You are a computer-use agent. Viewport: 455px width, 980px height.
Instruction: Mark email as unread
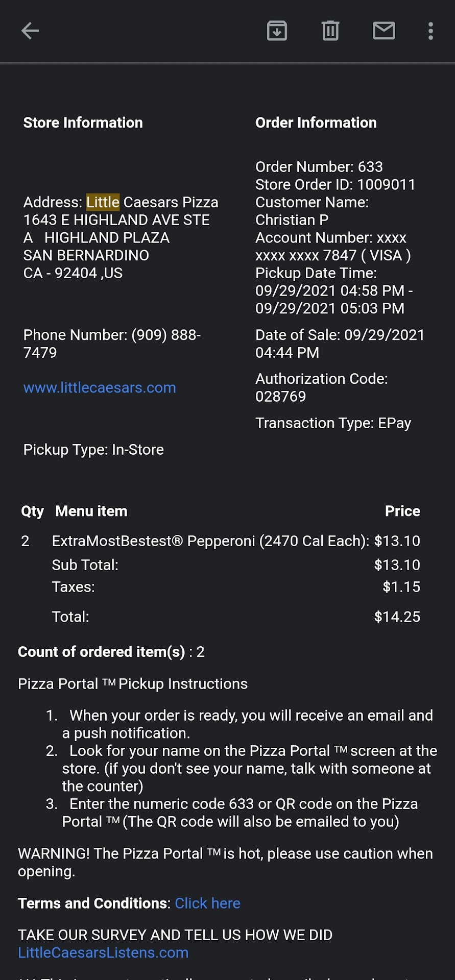(384, 31)
